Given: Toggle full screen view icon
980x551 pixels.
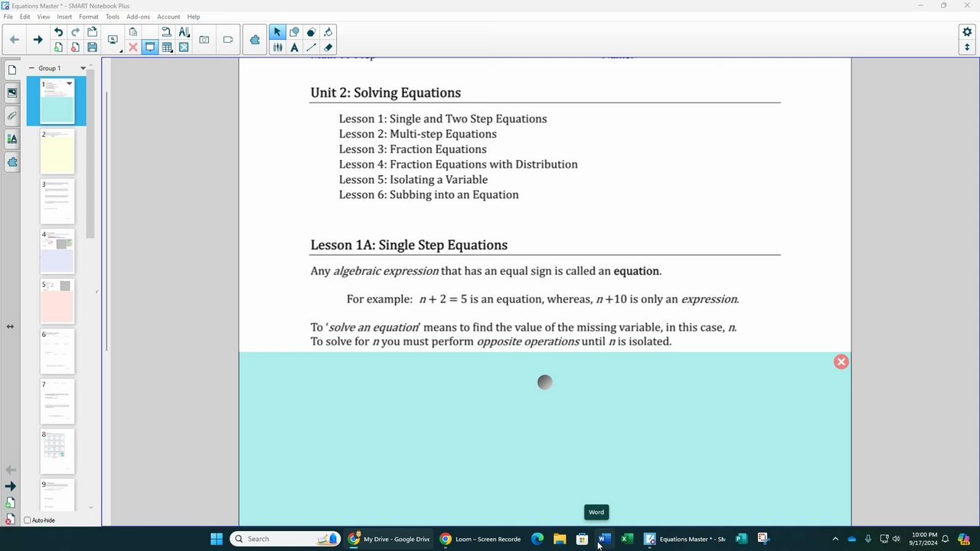Looking at the screenshot, I should [184, 47].
